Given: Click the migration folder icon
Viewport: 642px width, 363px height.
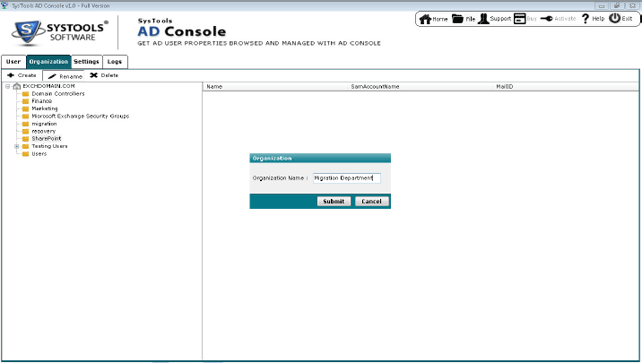Looking at the screenshot, I should coord(25,124).
